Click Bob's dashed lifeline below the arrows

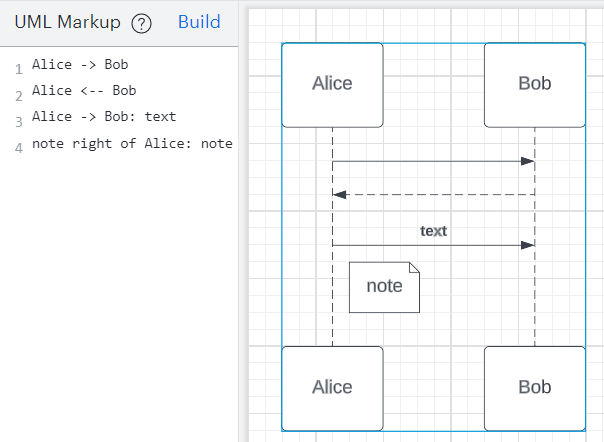534,300
